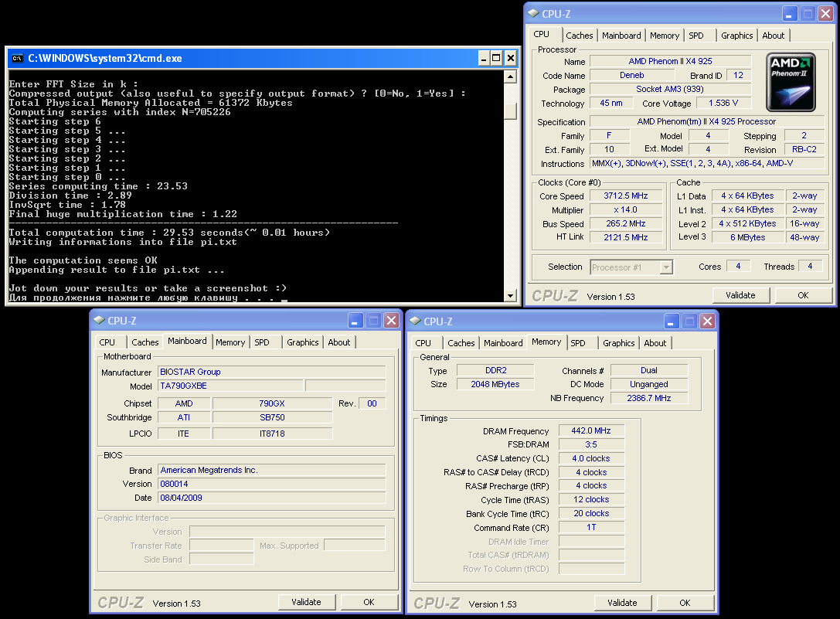Screen dimensions: 840x619
Task: Open Memory tab in processor CPU-Z window
Action: (665, 36)
